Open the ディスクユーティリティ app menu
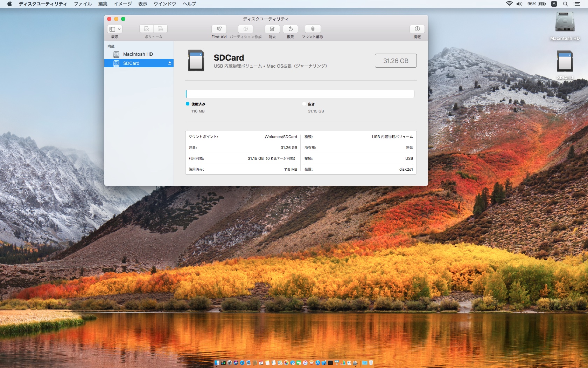The height and width of the screenshot is (368, 588). pos(43,4)
